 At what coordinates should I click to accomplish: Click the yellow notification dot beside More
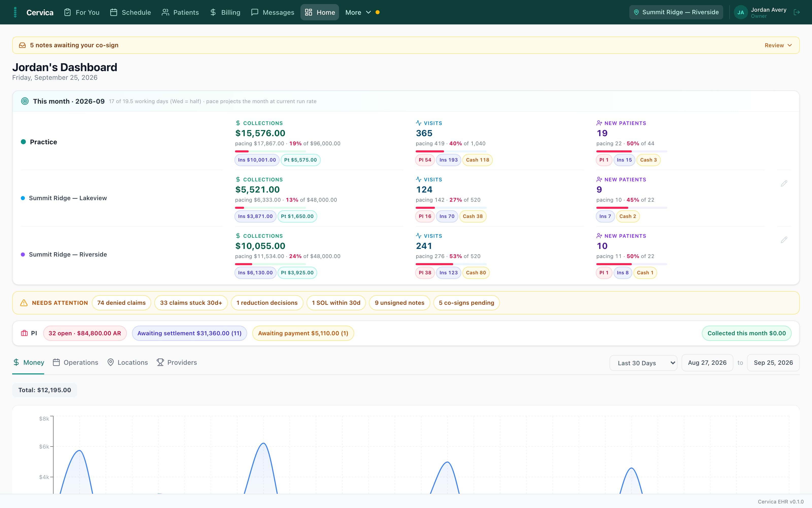click(378, 12)
